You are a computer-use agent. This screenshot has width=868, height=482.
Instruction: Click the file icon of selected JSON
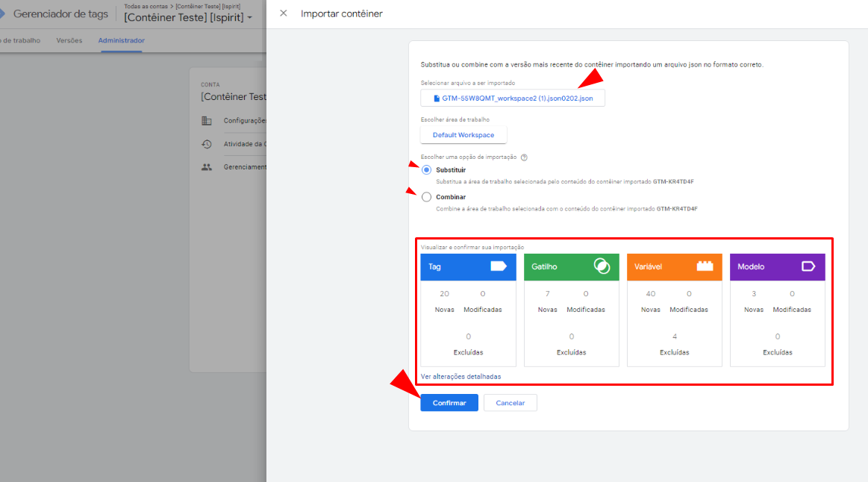coord(437,98)
